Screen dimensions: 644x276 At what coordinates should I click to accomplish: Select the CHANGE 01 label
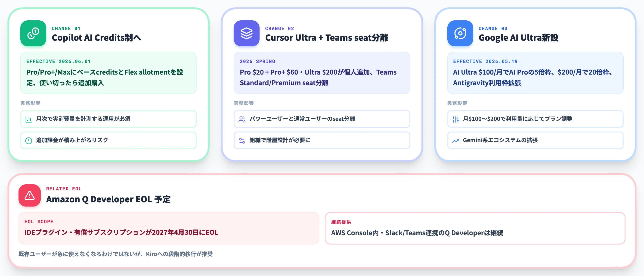[66, 28]
